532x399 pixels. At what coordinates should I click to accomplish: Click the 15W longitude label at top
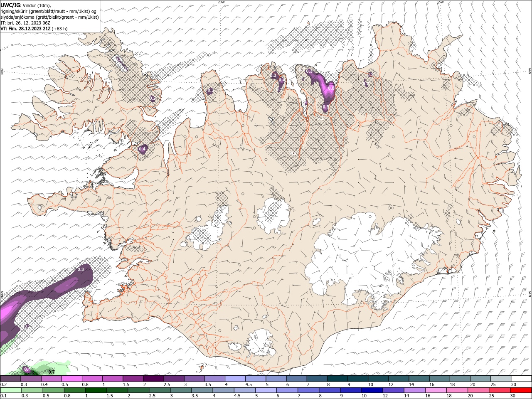click(x=440, y=2)
